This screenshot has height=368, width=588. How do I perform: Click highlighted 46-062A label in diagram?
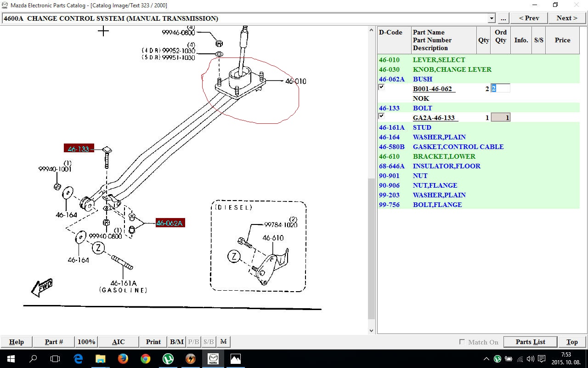click(170, 223)
